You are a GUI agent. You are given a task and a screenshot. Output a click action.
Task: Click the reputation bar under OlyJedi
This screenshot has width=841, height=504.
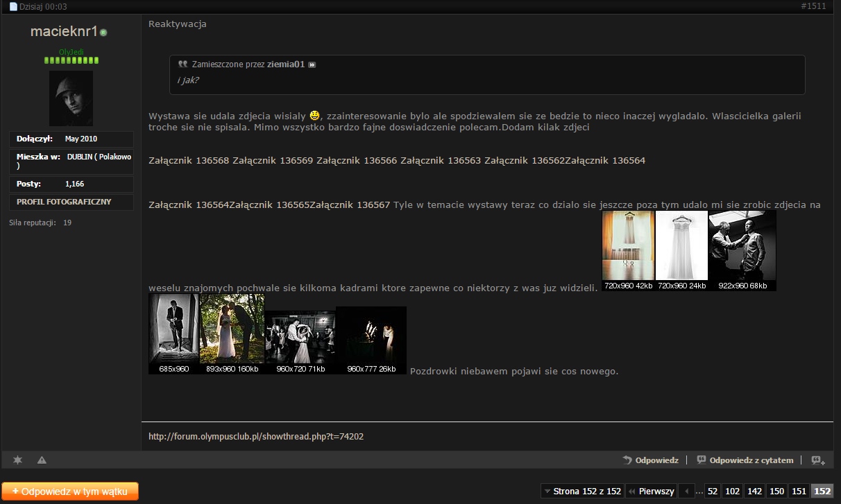(x=71, y=61)
